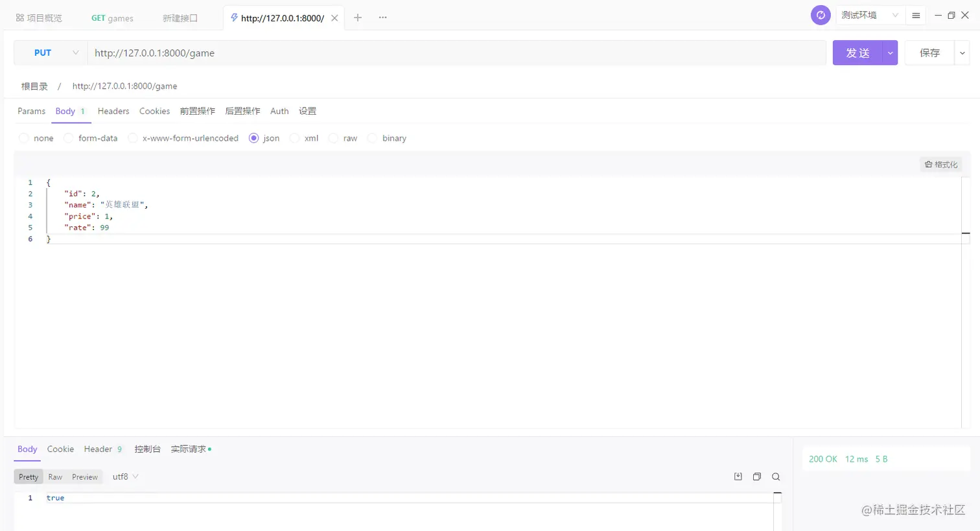This screenshot has width=980, height=531.
Task: Open the utf8 encoding dropdown
Action: pyautogui.click(x=126, y=477)
